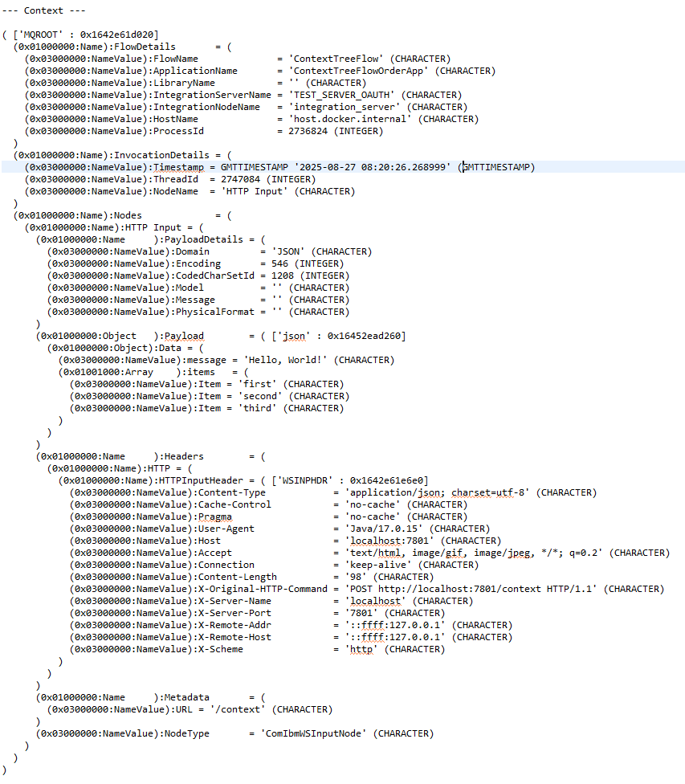Click the ProcessId value 2736824
The image size is (685, 784).
coord(308,131)
